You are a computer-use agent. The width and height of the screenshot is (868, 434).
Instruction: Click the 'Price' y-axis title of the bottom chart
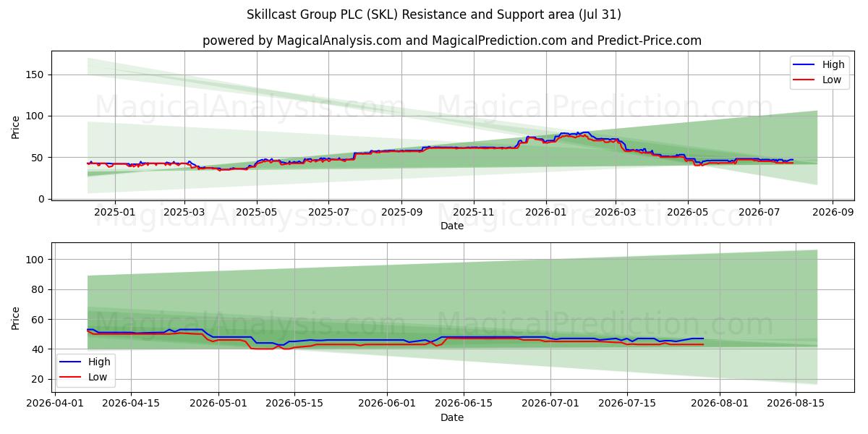[16, 318]
